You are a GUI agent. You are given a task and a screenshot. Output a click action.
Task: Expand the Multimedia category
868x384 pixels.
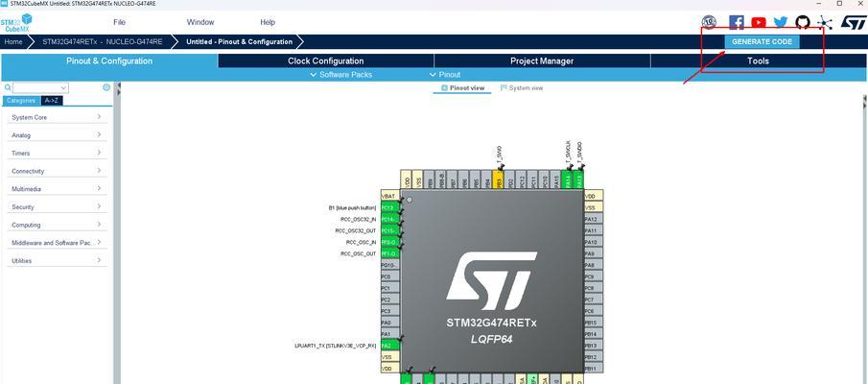[x=57, y=189]
